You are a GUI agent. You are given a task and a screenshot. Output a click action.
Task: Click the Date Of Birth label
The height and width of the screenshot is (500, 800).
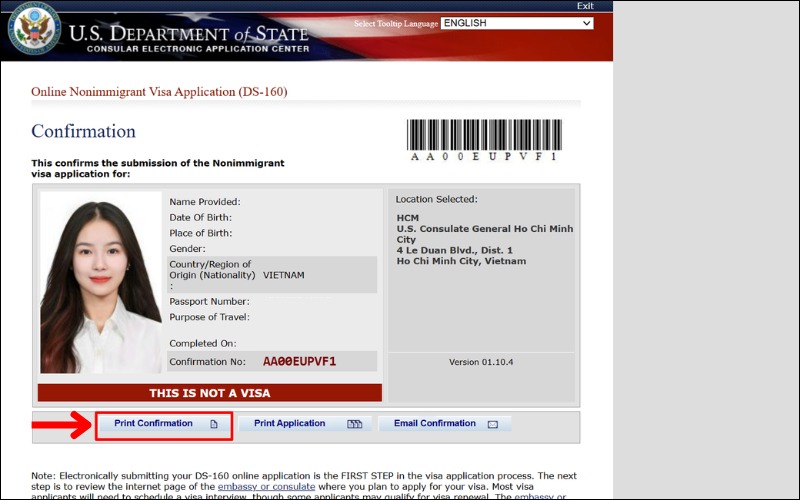click(201, 217)
